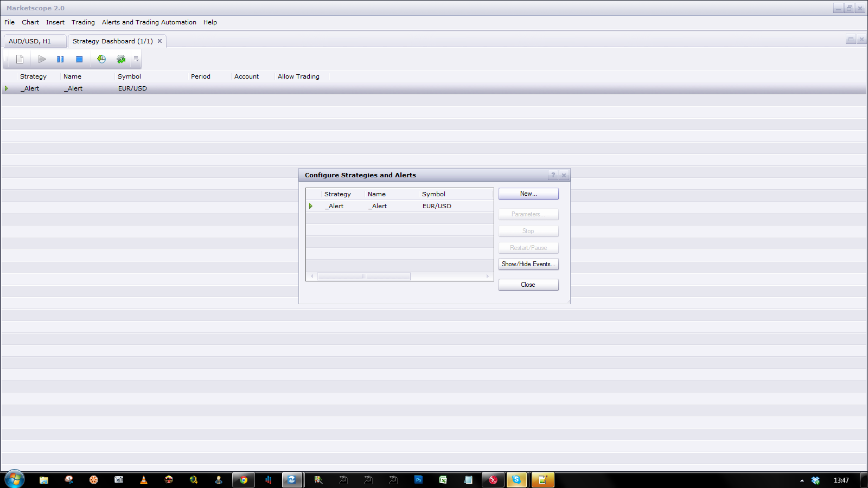Click dialog scrollbar left arrow
This screenshot has width=868, height=488.
pyautogui.click(x=312, y=276)
